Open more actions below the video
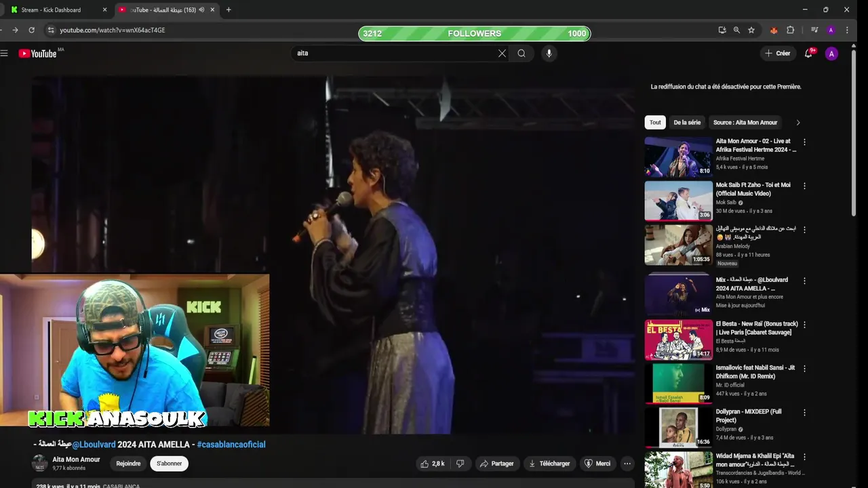868x488 pixels. pyautogui.click(x=627, y=464)
